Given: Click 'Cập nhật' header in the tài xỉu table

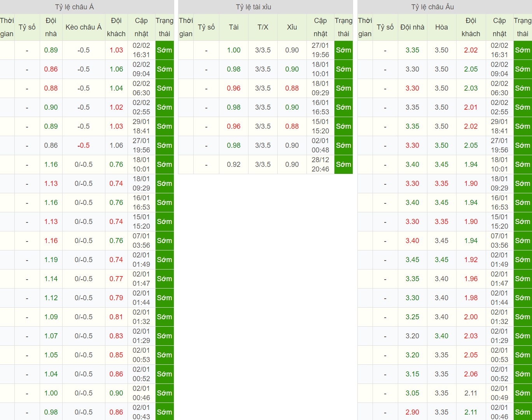Looking at the screenshot, I should (x=320, y=27).
